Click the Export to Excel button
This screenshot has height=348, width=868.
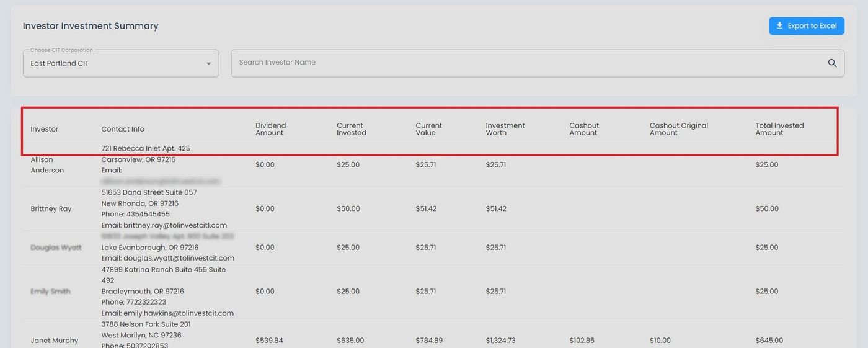tap(806, 26)
